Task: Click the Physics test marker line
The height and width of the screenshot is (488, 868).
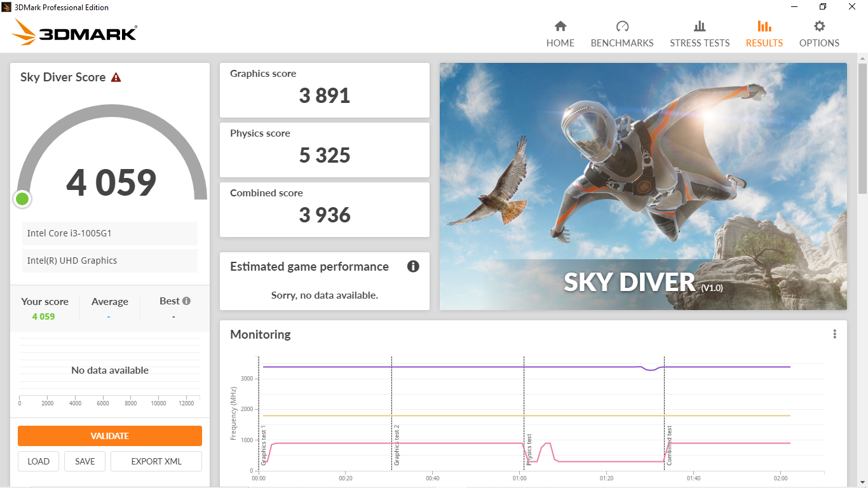Action: coord(524,413)
